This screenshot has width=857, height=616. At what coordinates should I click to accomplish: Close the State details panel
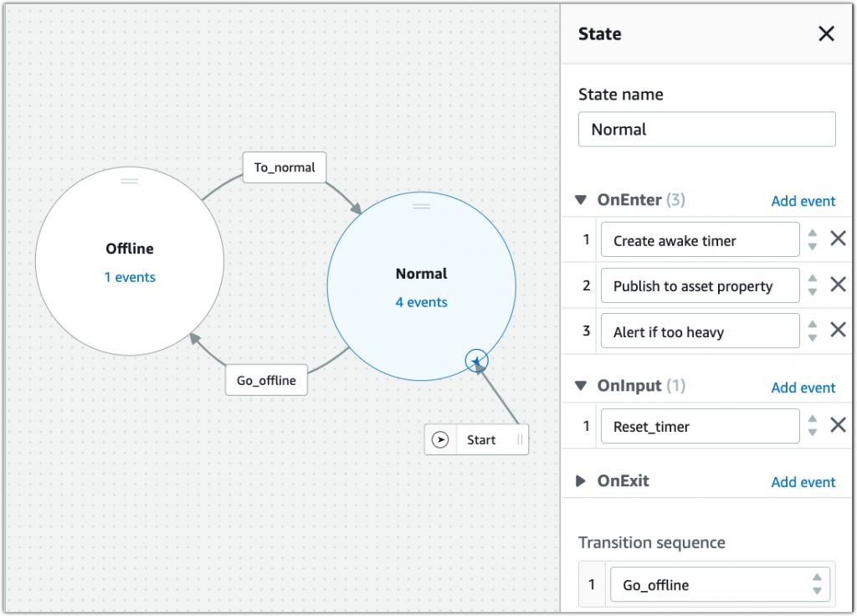tap(826, 33)
